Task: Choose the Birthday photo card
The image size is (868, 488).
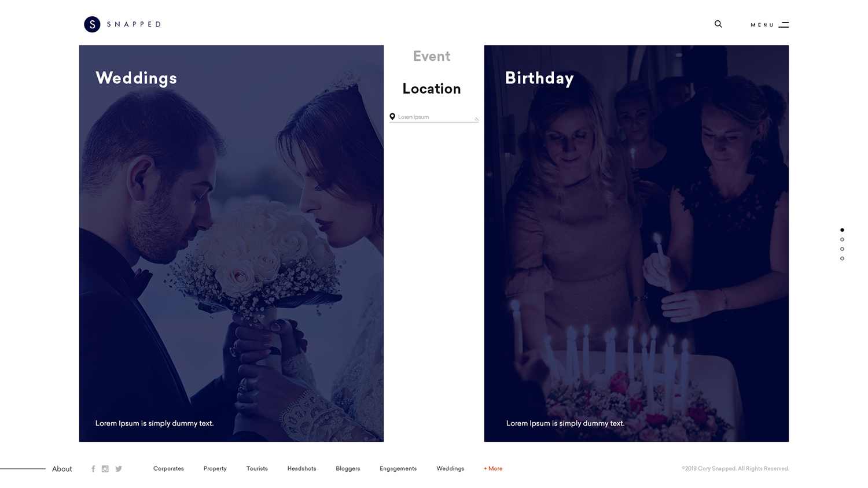Action: [x=637, y=243]
